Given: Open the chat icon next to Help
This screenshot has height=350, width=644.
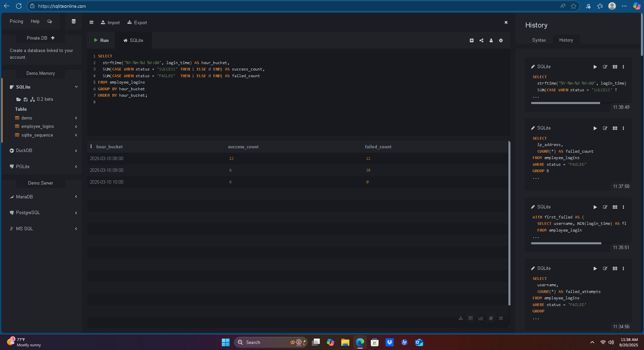Looking at the screenshot, I should point(50,21).
